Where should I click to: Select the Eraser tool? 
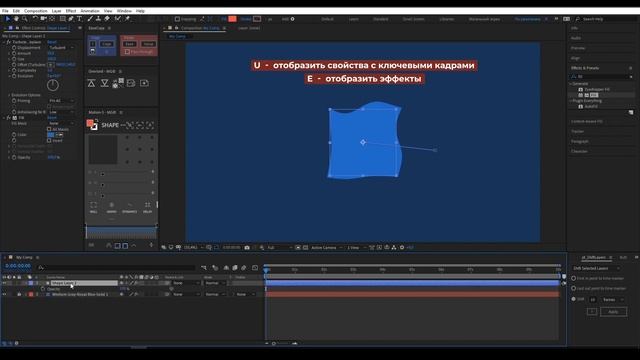tap(107, 19)
